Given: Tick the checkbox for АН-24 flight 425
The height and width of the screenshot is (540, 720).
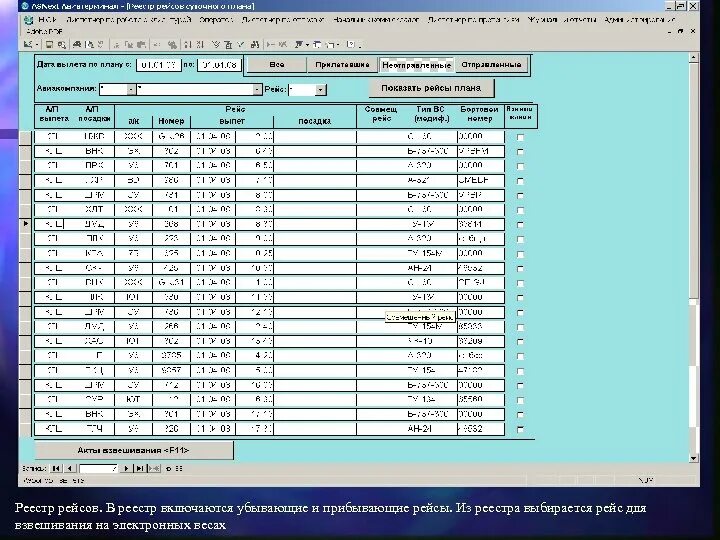Looking at the screenshot, I should [x=520, y=269].
